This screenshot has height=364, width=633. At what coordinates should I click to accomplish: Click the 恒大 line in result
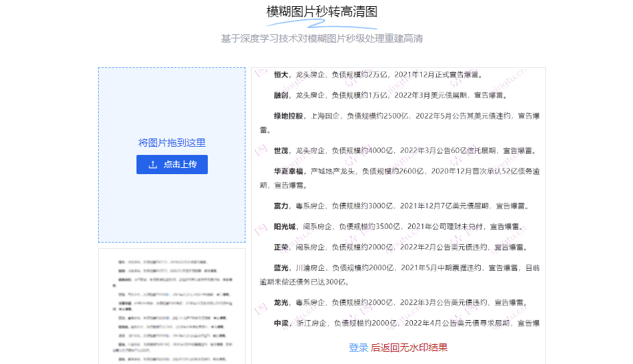(379, 75)
